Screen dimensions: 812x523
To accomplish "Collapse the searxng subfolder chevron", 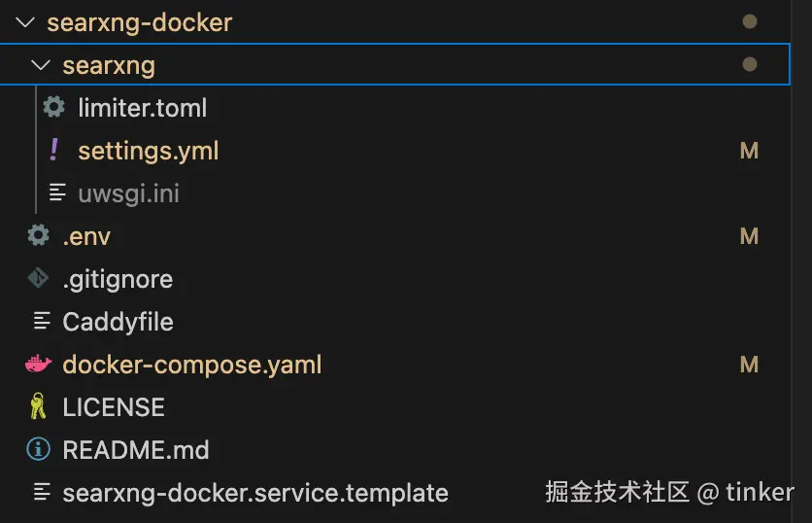I will [x=41, y=65].
